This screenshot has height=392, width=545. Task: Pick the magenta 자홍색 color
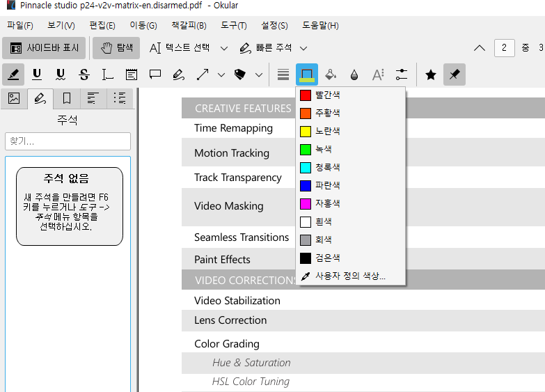pos(350,203)
